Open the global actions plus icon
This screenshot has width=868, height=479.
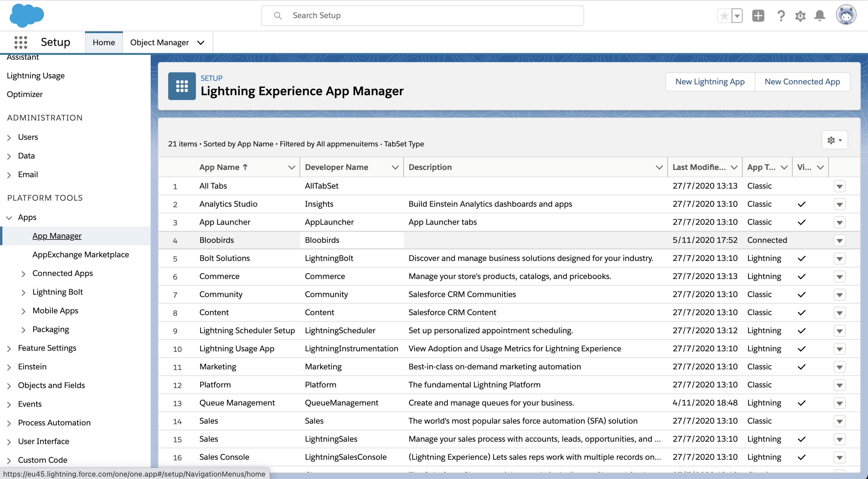point(758,16)
